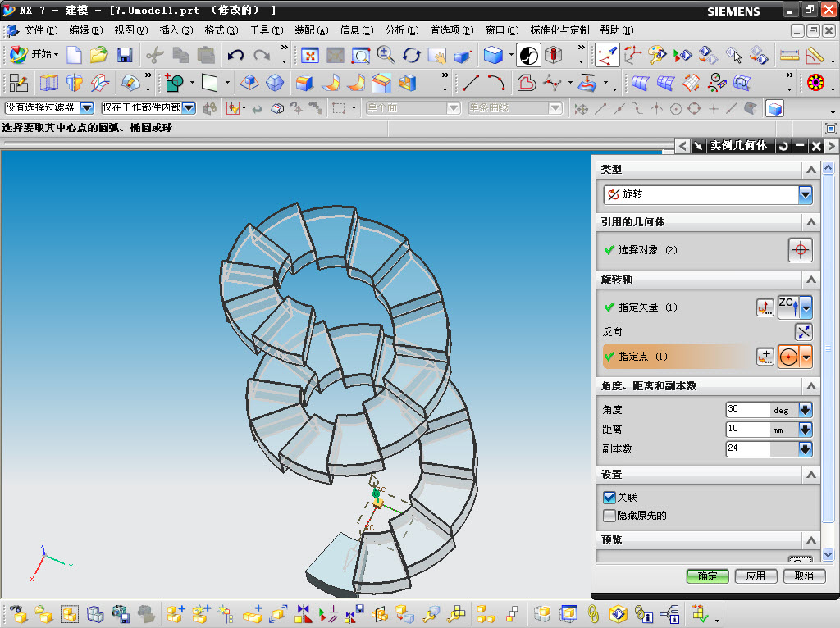840x628 pixels.
Task: Click the 取消 button
Action: (x=804, y=576)
